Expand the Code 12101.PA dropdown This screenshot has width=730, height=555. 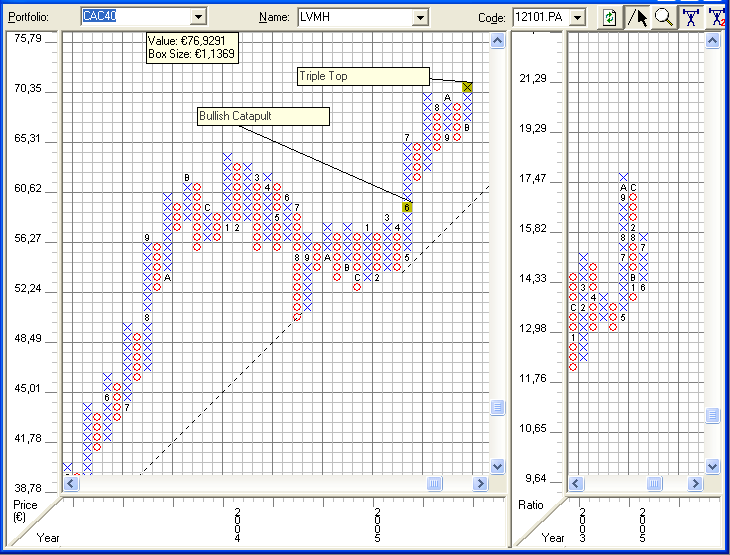point(577,17)
